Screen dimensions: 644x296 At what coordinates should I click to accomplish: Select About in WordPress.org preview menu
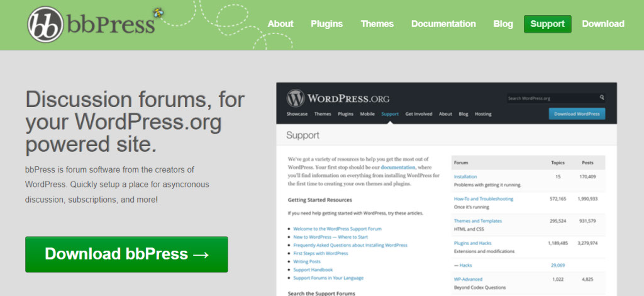pos(445,114)
